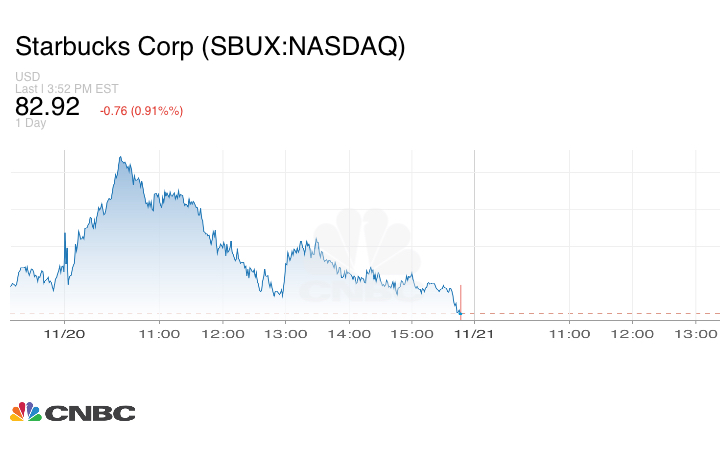Image resolution: width=720 pixels, height=450 pixels.
Task: Click the USD currency label
Action: [27, 77]
